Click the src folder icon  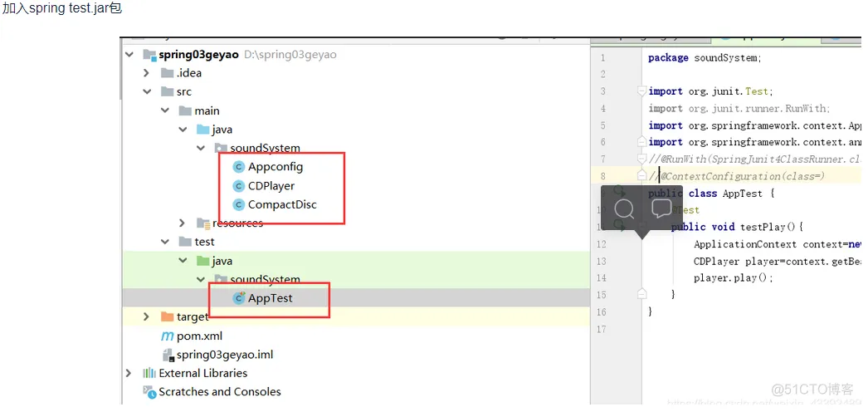(167, 92)
